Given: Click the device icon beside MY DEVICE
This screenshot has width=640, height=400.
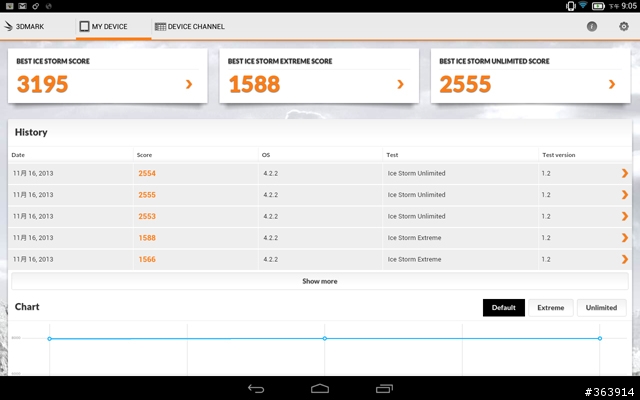Looking at the screenshot, I should click(84, 27).
